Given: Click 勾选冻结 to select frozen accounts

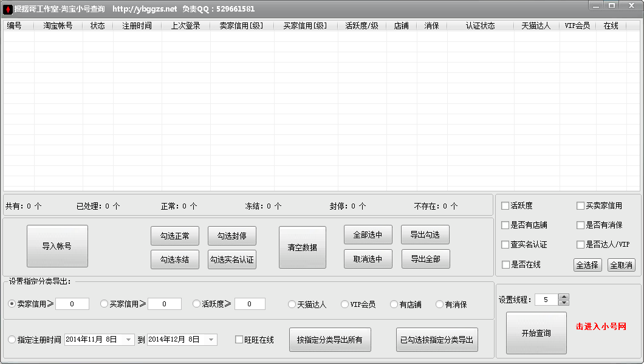Looking at the screenshot, I should [174, 259].
